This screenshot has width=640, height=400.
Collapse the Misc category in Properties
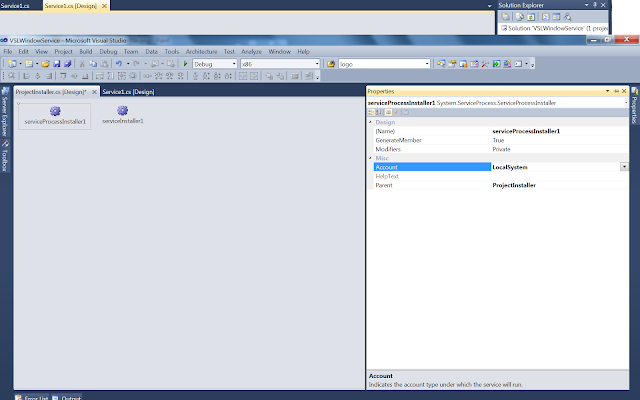click(370, 158)
